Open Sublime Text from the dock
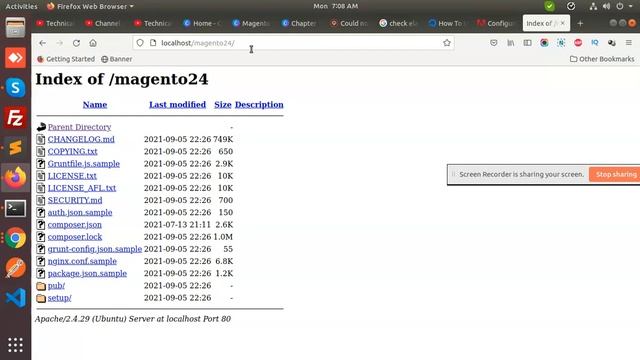The height and width of the screenshot is (360, 640). point(16,147)
